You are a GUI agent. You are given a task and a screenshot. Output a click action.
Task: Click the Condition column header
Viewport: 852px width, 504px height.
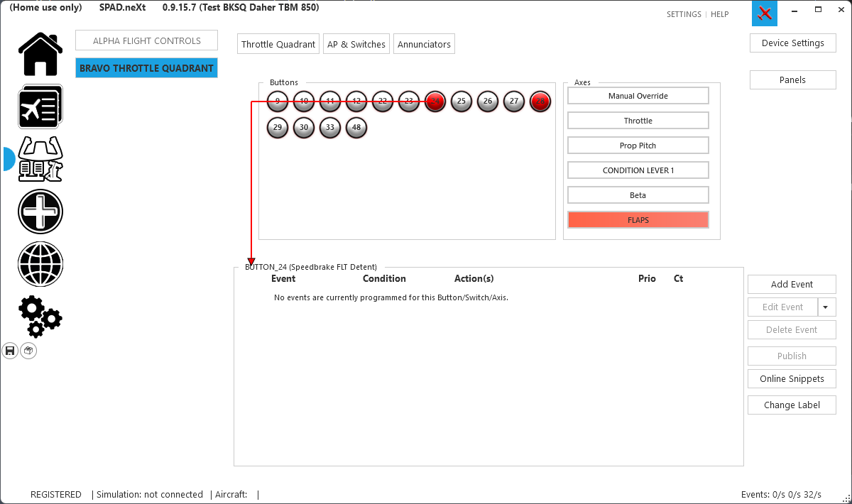tap(384, 278)
